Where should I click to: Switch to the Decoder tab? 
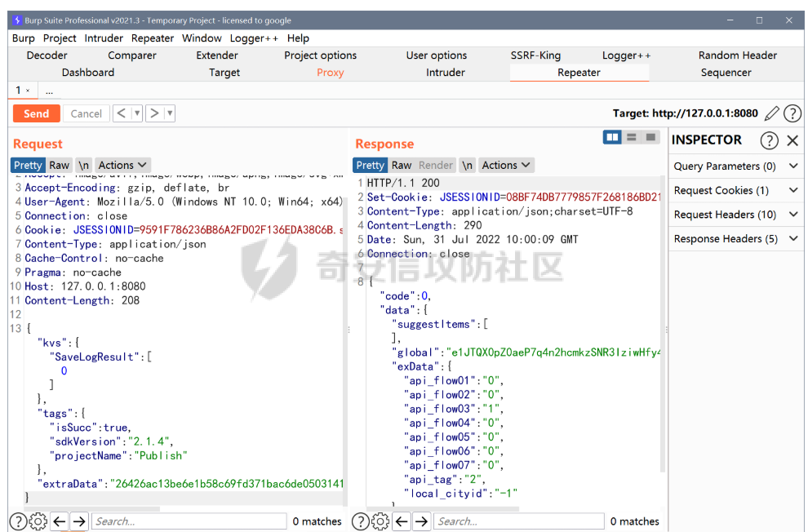(47, 55)
